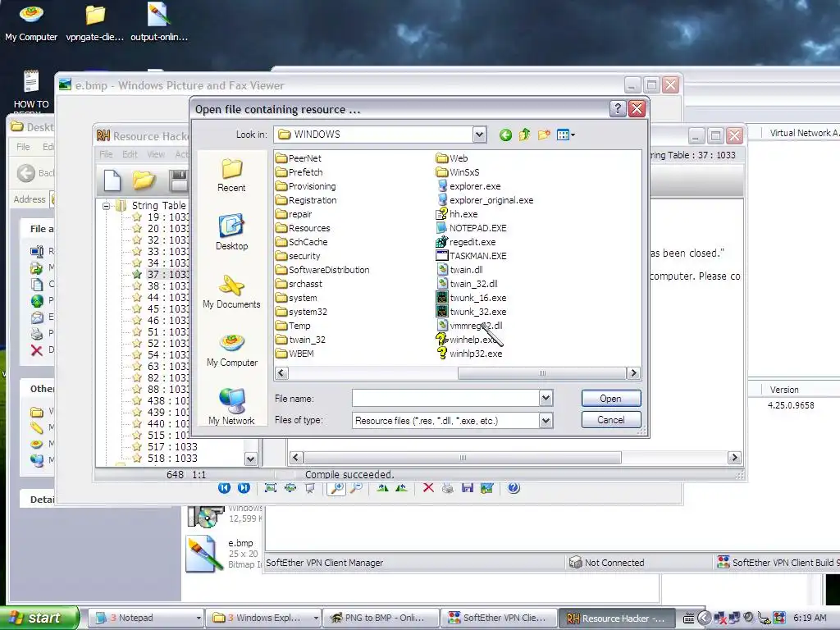Start slide show in Picture Viewer
The height and width of the screenshot is (630, 840).
pyautogui.click(x=309, y=487)
